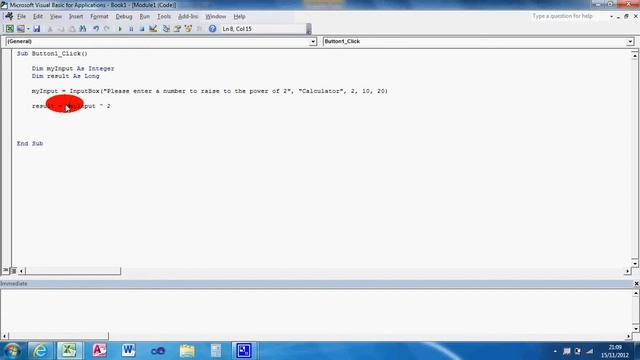Click the blue Help question mark icon
This screenshot has width=640, height=360.
(x=212, y=29)
